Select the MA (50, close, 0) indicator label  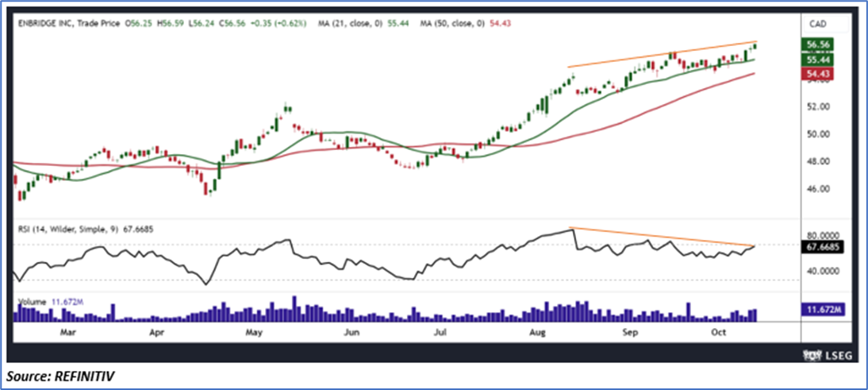pos(451,25)
